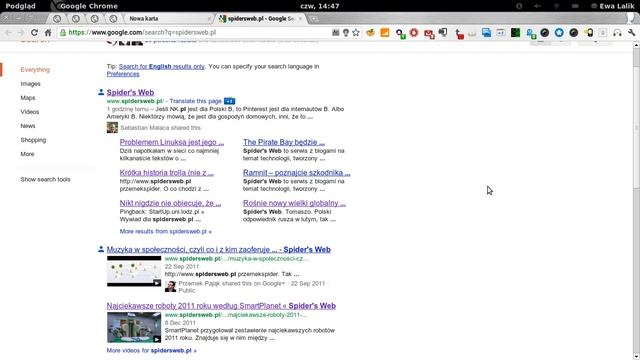Screen dimensions: 640x360
Task: Click More videos for spidersweb.pl
Action: (x=151, y=351)
